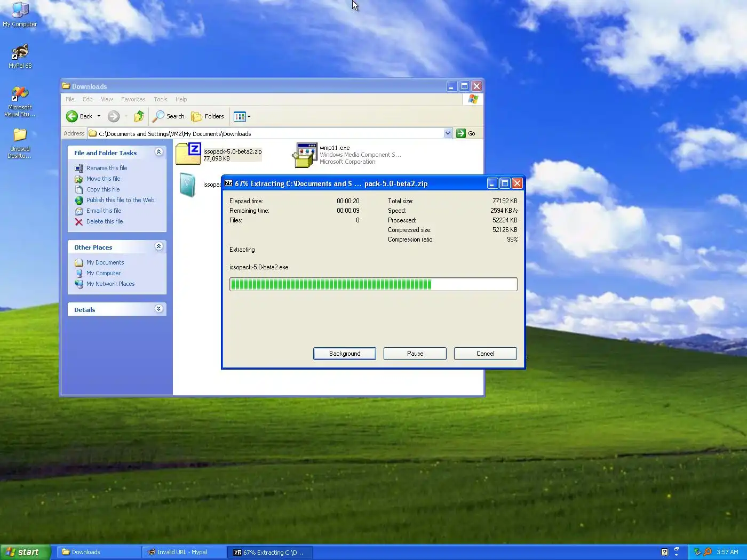Open My Computer desktop icon
The height and width of the screenshot is (560, 747).
point(20,14)
